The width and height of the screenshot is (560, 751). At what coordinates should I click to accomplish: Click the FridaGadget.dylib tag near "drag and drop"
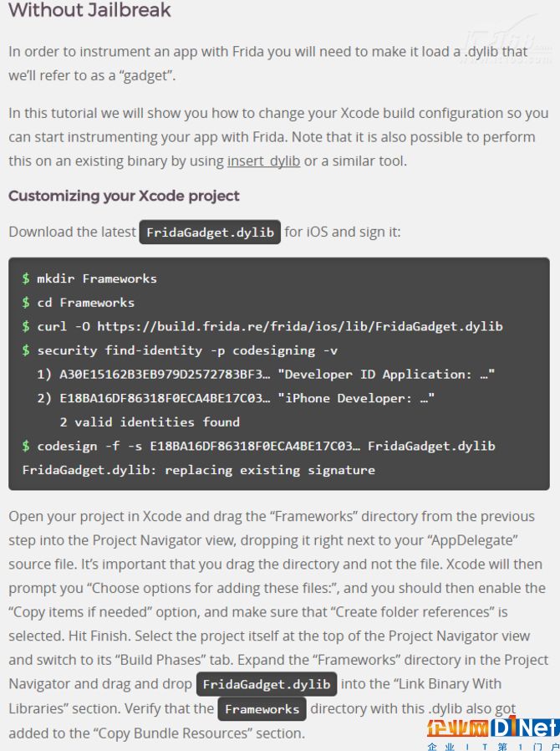[x=267, y=684]
